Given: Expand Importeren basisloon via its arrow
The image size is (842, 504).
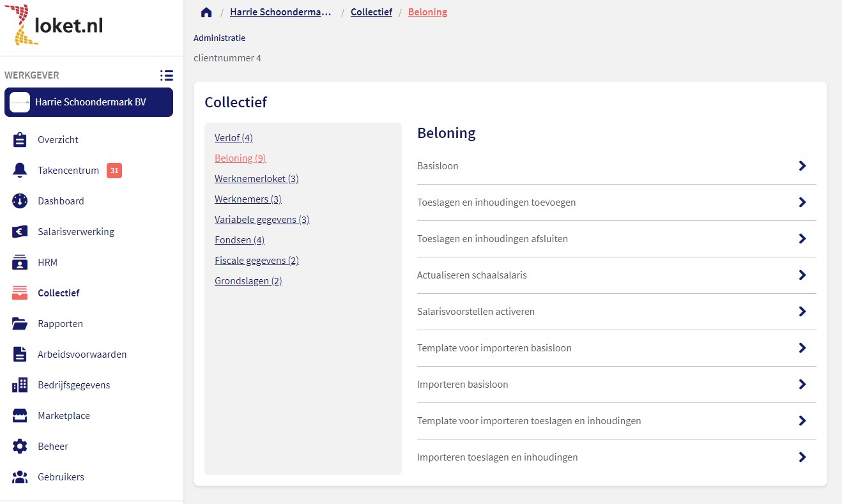Looking at the screenshot, I should (x=802, y=384).
